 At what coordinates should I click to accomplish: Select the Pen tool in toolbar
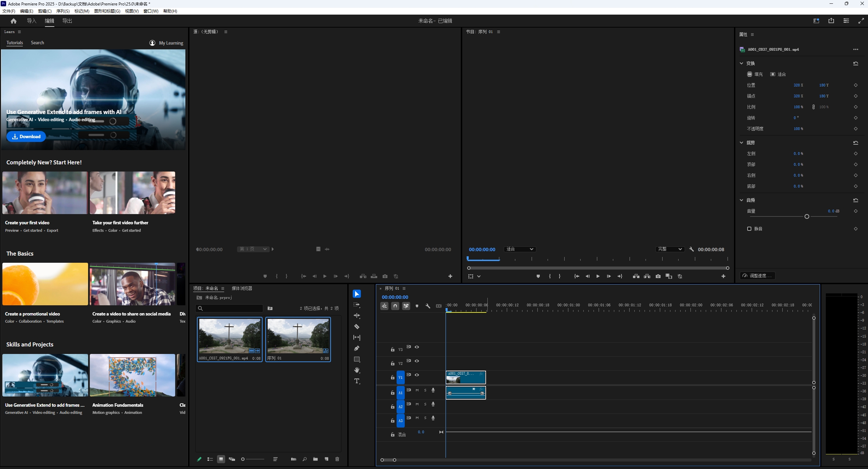(356, 348)
